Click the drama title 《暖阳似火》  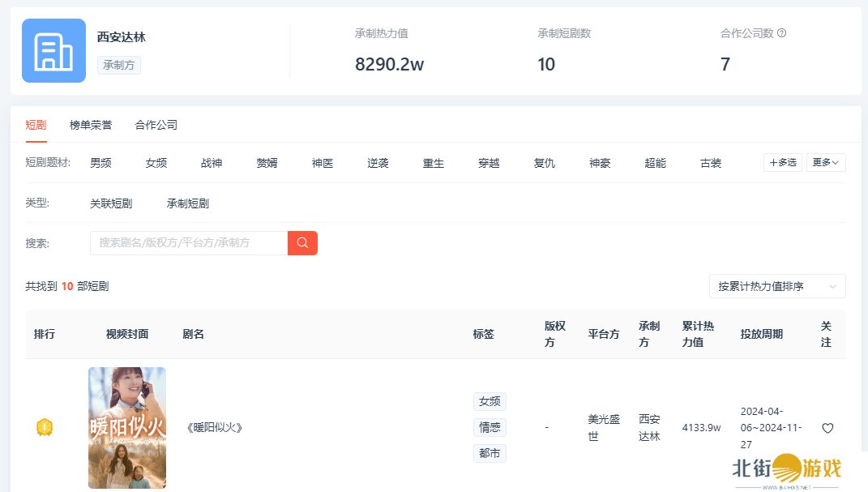click(x=215, y=428)
